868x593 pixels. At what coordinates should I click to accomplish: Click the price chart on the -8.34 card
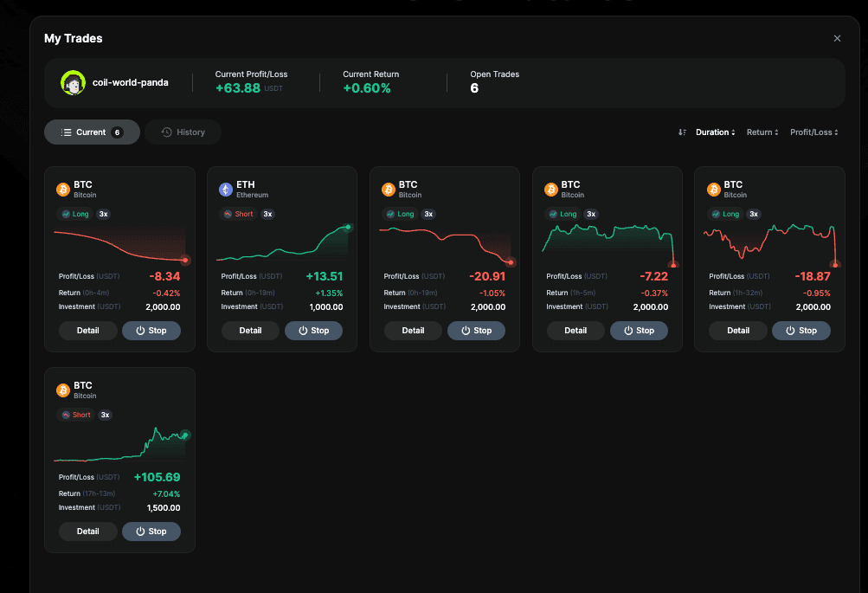click(x=122, y=245)
